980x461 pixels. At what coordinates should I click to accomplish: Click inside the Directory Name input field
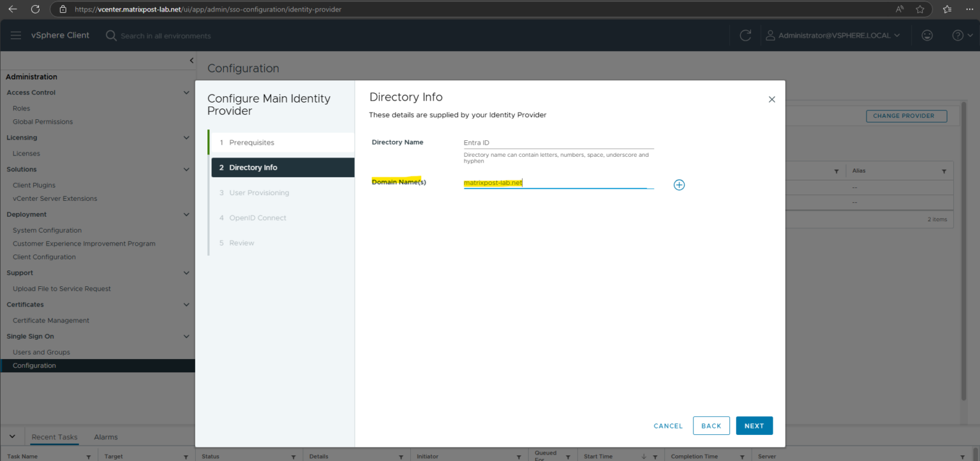[558, 142]
